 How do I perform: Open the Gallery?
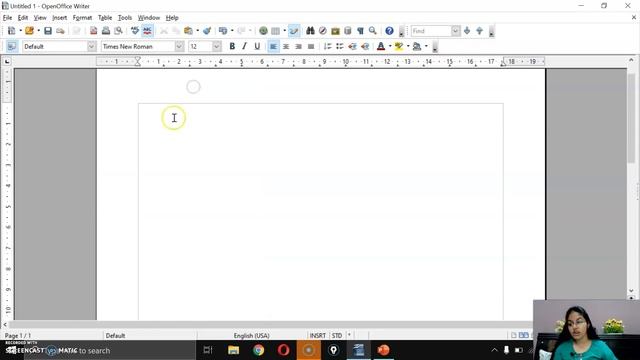point(335,31)
